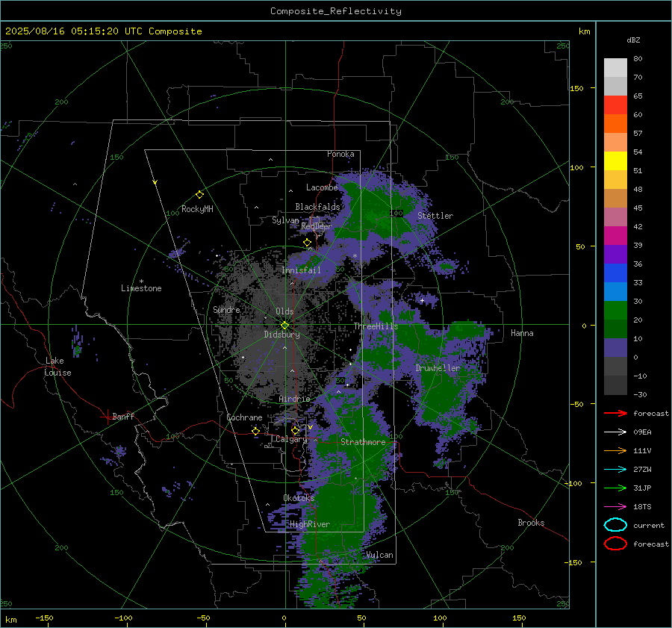Image resolution: width=672 pixels, height=628 pixels.
Task: Click the 80 dBZ value in the scale
Action: point(638,58)
